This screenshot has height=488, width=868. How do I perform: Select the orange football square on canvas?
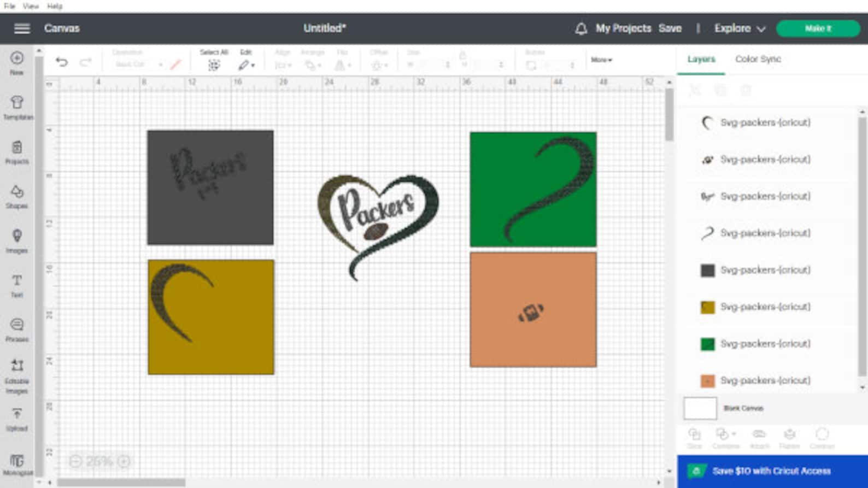533,309
